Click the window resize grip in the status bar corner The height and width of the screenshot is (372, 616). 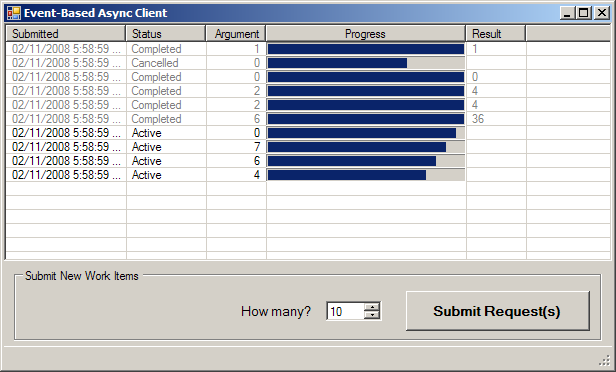[x=604, y=360]
